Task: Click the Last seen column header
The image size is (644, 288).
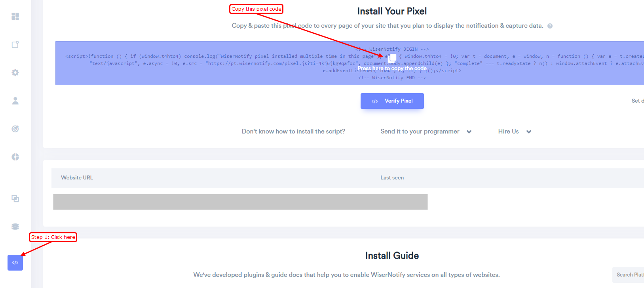Action: [x=392, y=178]
